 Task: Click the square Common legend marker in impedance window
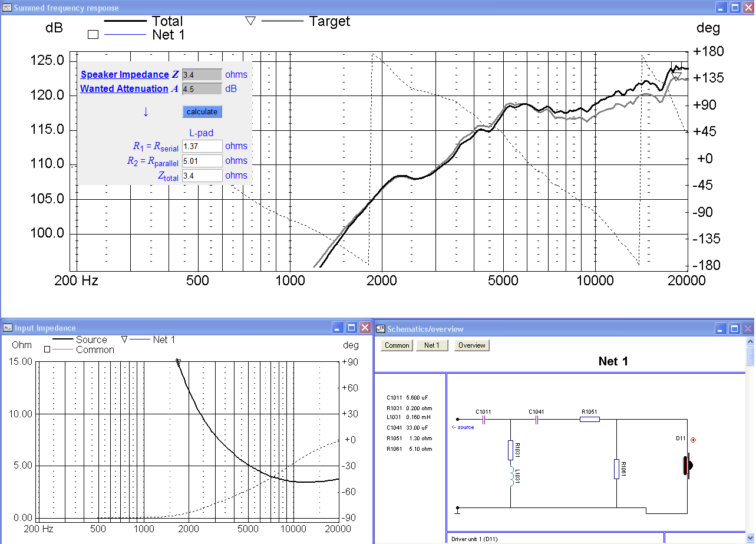coord(47,350)
